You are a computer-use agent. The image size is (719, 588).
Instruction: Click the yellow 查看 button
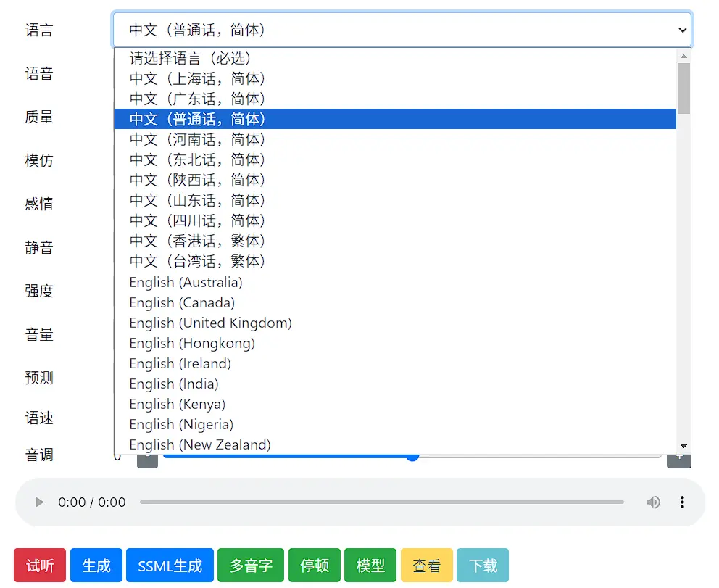pos(426,566)
